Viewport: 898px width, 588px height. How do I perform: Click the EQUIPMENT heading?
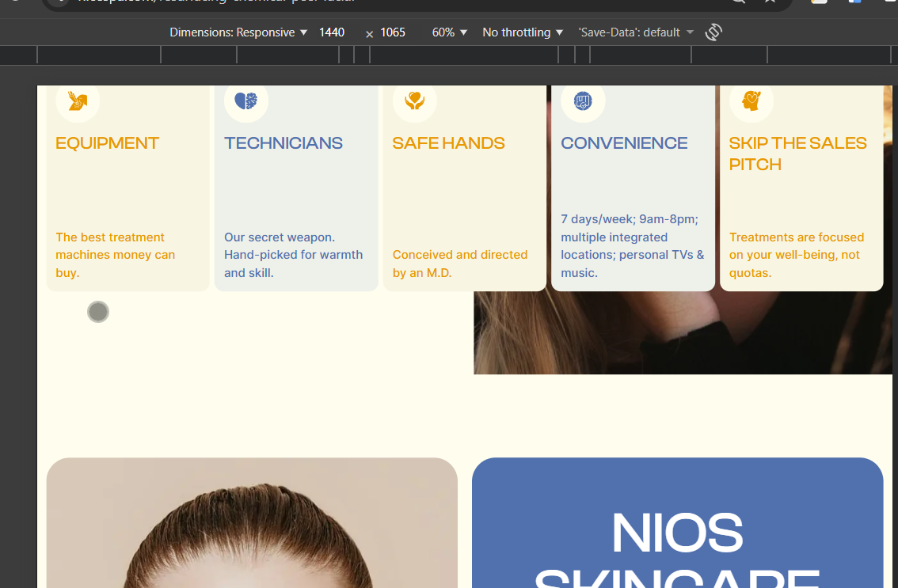[107, 142]
